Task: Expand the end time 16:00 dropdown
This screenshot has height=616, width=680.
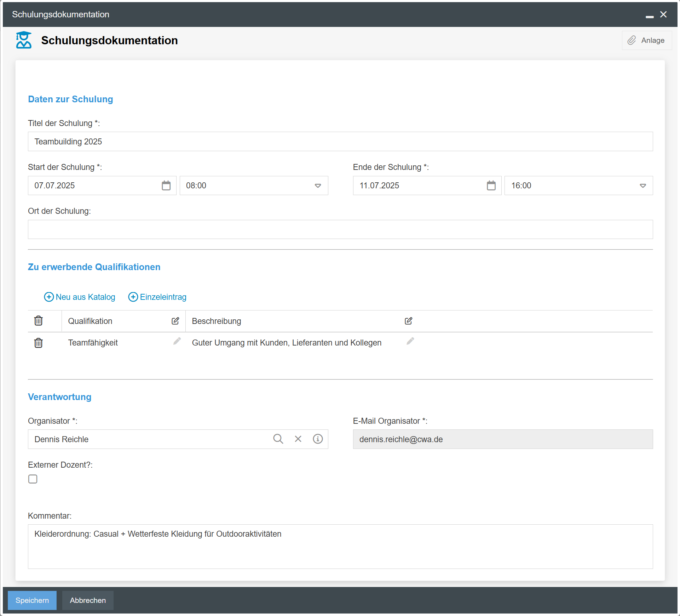Action: [642, 186]
